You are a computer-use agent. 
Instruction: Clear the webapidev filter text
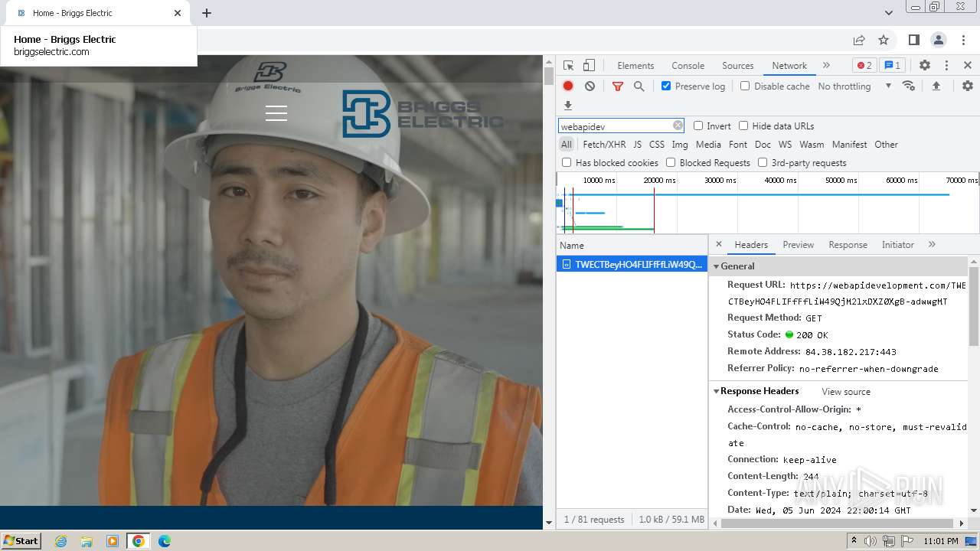(678, 126)
